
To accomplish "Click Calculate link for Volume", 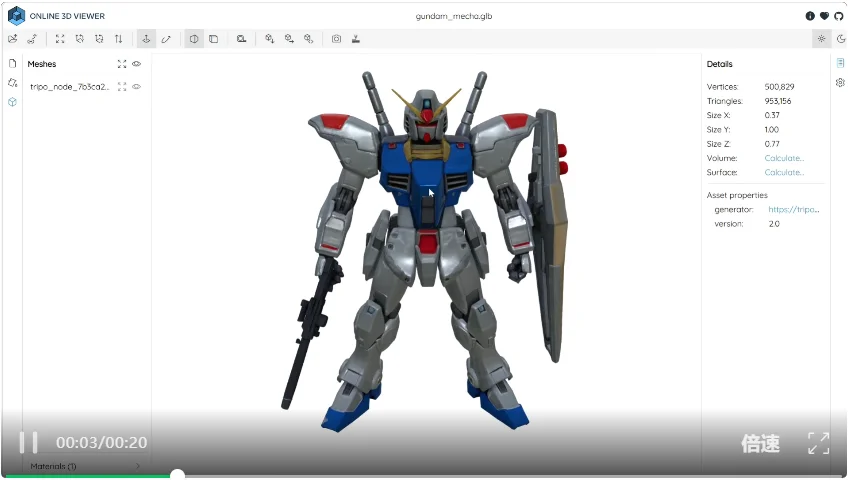I will 784,158.
